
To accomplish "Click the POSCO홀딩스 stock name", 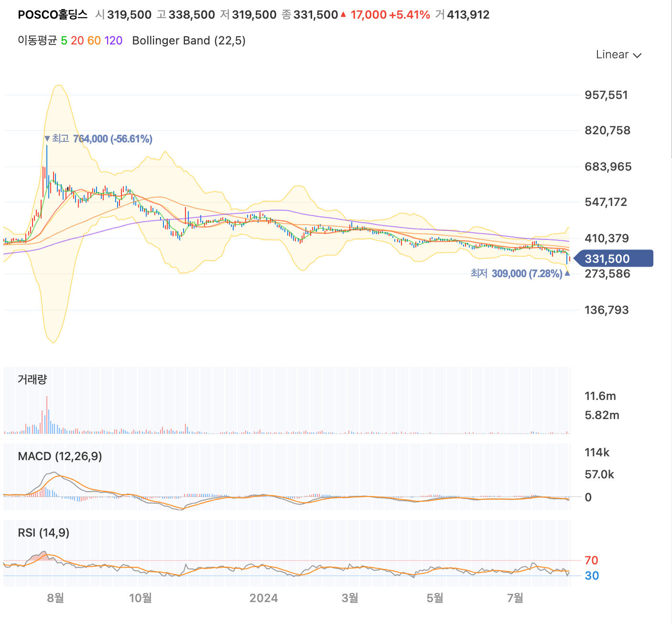I will [53, 14].
